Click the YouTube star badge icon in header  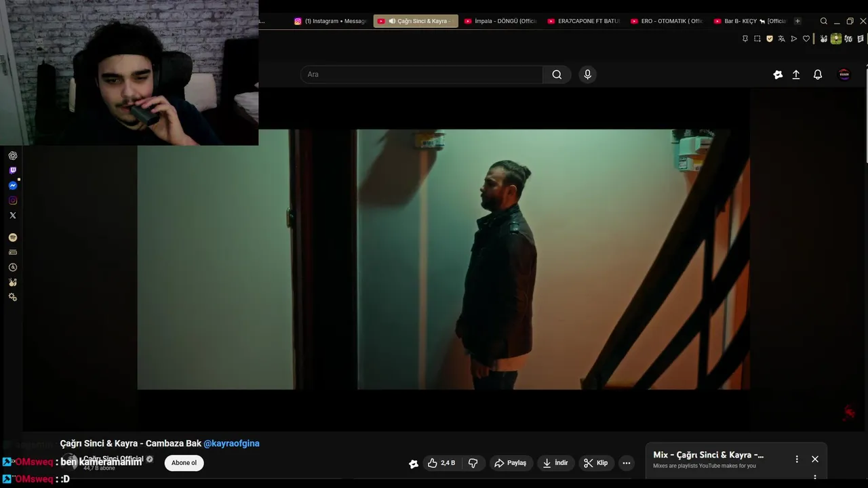click(x=778, y=75)
